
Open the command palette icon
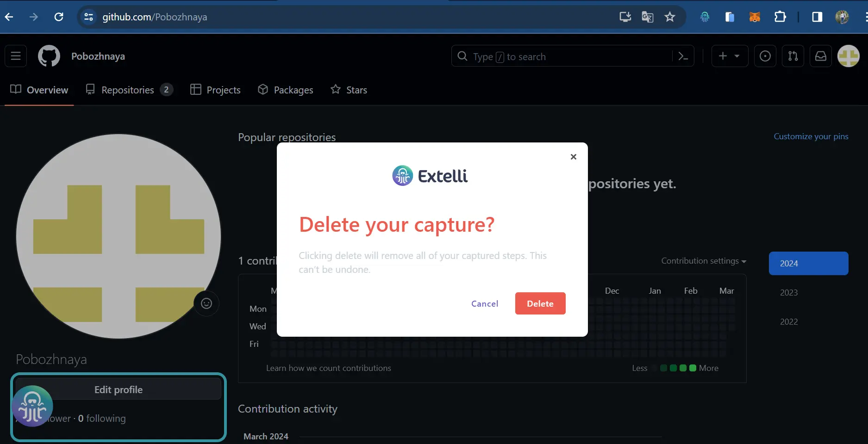click(683, 56)
